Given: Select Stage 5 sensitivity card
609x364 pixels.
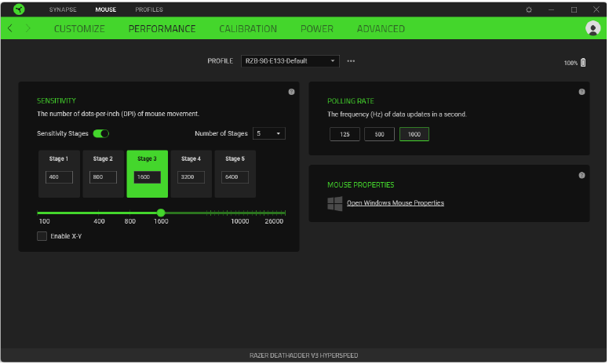Looking at the screenshot, I should point(235,174).
